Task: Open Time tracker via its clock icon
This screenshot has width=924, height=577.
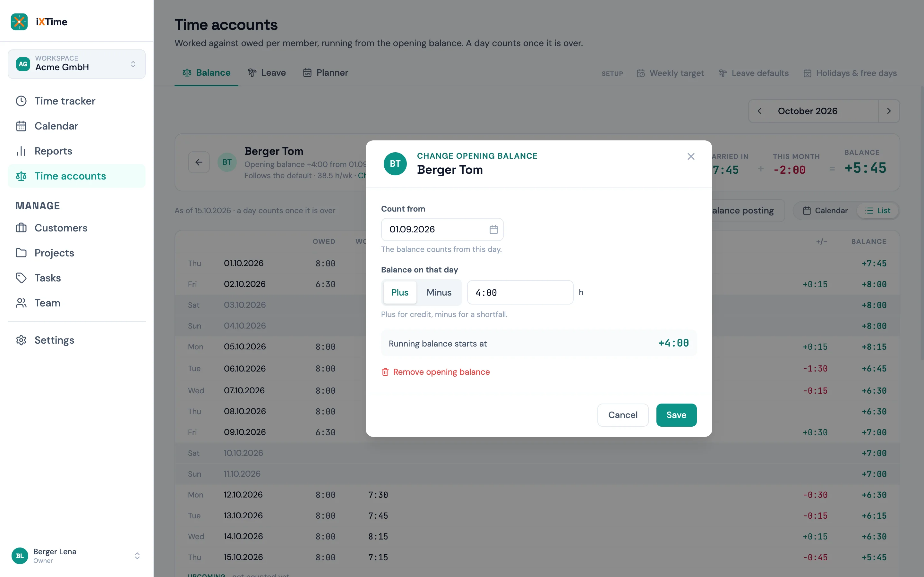Action: [21, 101]
